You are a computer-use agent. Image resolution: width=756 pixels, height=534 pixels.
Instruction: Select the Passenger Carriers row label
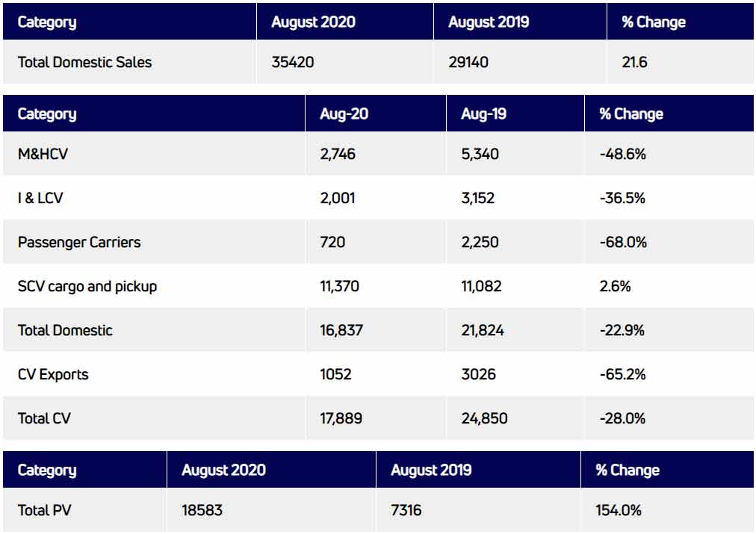[x=79, y=242]
